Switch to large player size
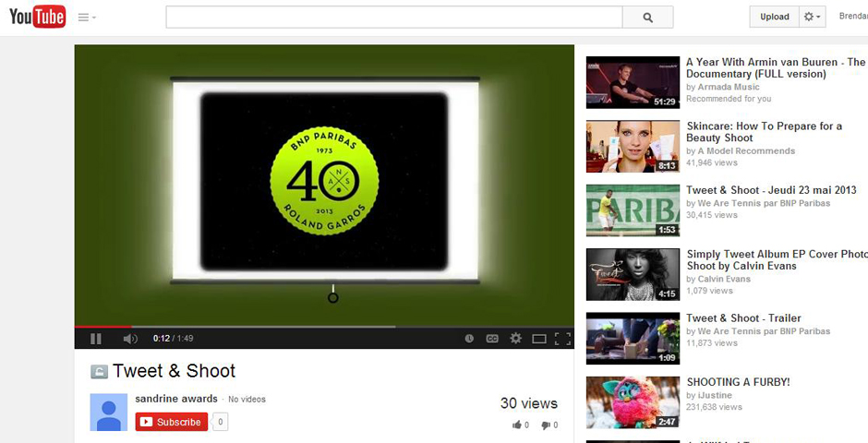This screenshot has height=443, width=868. (539, 339)
